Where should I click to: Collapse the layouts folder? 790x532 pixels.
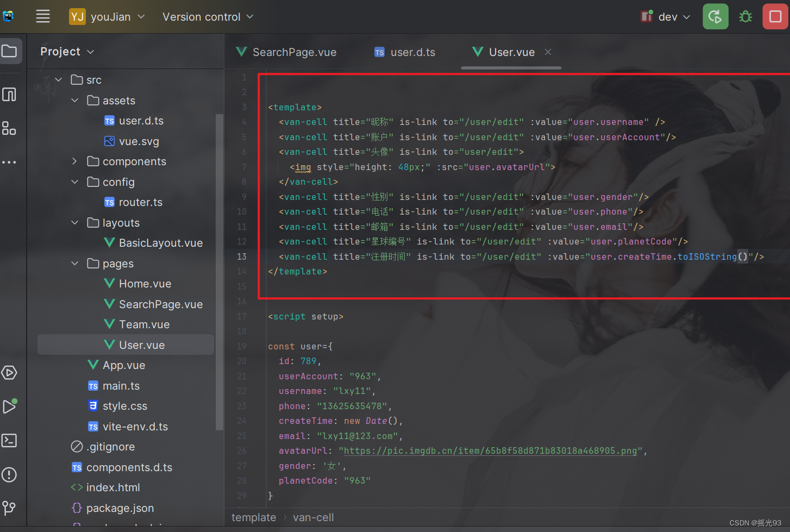[75, 223]
